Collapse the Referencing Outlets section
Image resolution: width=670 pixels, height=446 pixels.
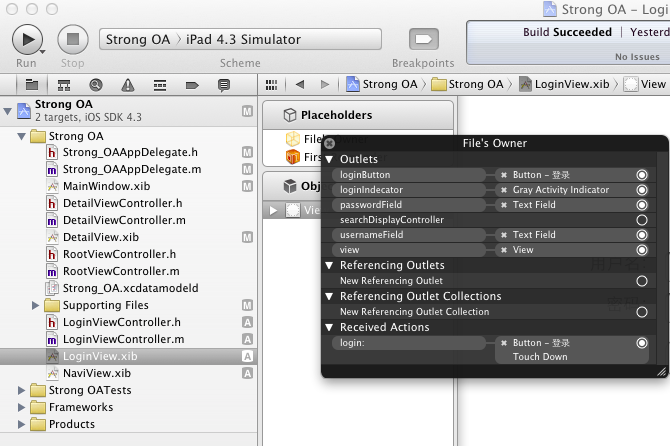[329, 265]
